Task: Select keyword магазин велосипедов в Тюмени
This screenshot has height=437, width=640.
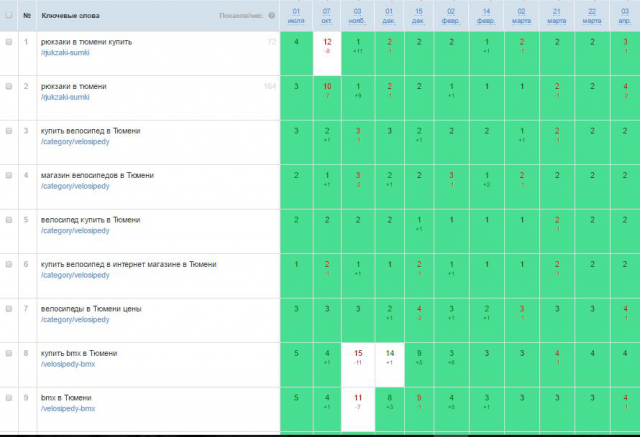Action: 97,175
